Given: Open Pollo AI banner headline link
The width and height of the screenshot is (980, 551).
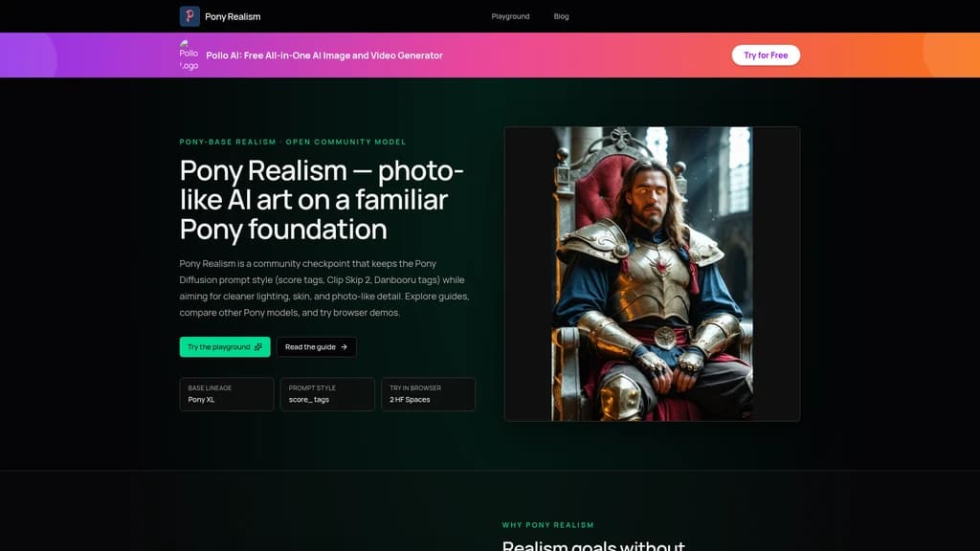Looking at the screenshot, I should pyautogui.click(x=324, y=55).
